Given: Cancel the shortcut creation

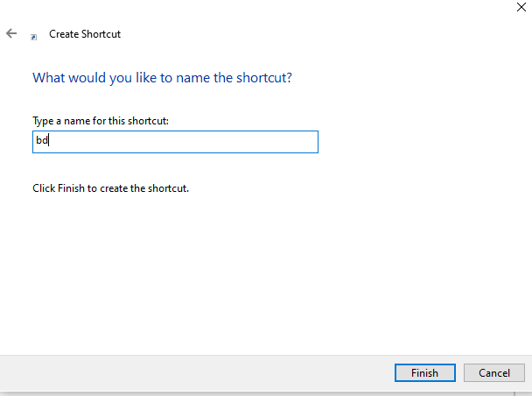Looking at the screenshot, I should coord(493,372).
